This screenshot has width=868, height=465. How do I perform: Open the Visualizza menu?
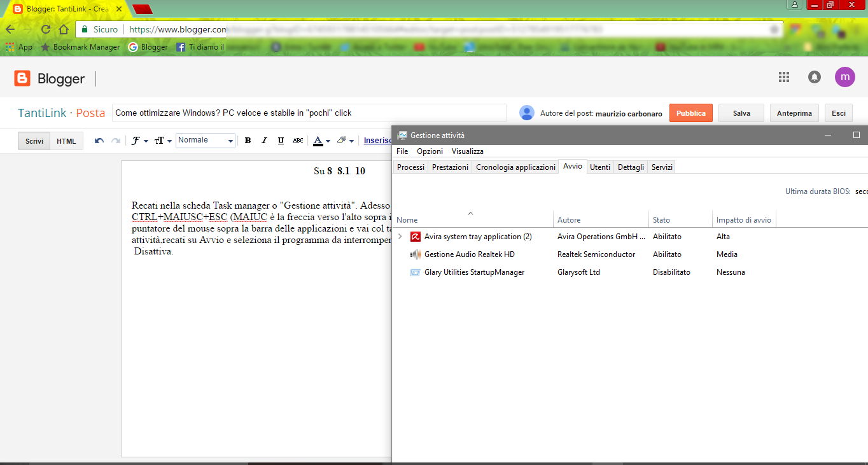468,151
